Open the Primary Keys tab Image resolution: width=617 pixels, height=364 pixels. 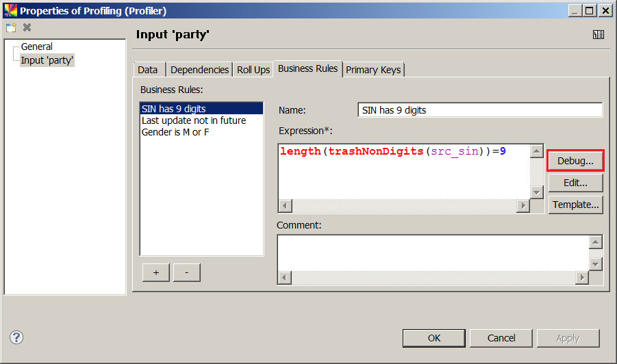[x=373, y=70]
